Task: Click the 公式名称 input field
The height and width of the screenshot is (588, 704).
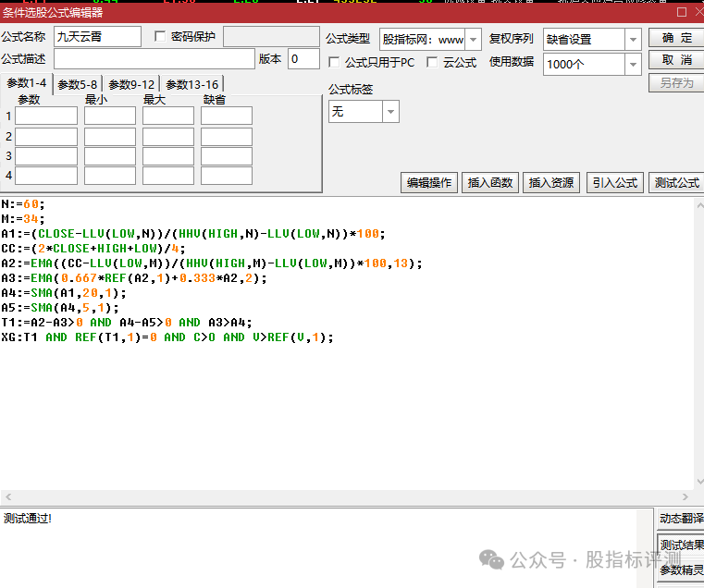Action: coord(97,37)
